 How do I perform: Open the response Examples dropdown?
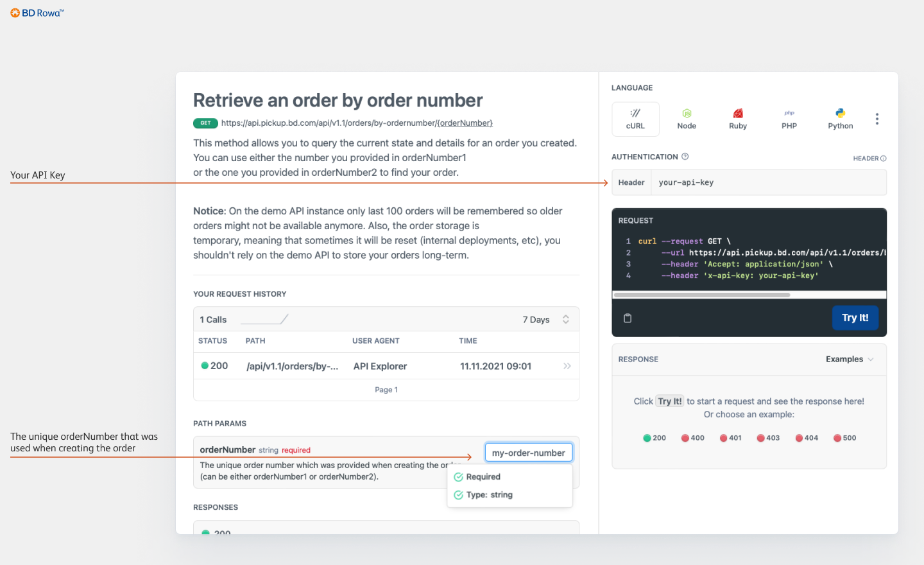[x=850, y=360]
